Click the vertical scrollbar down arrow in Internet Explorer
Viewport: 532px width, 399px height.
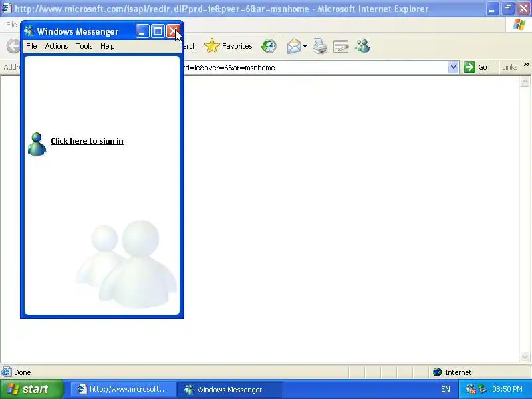pos(525,356)
